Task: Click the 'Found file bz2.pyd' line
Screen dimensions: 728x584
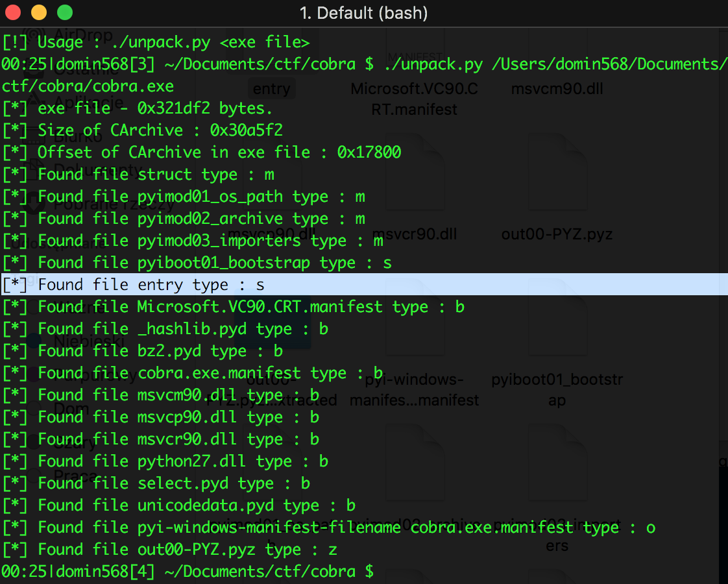Action: tap(143, 351)
